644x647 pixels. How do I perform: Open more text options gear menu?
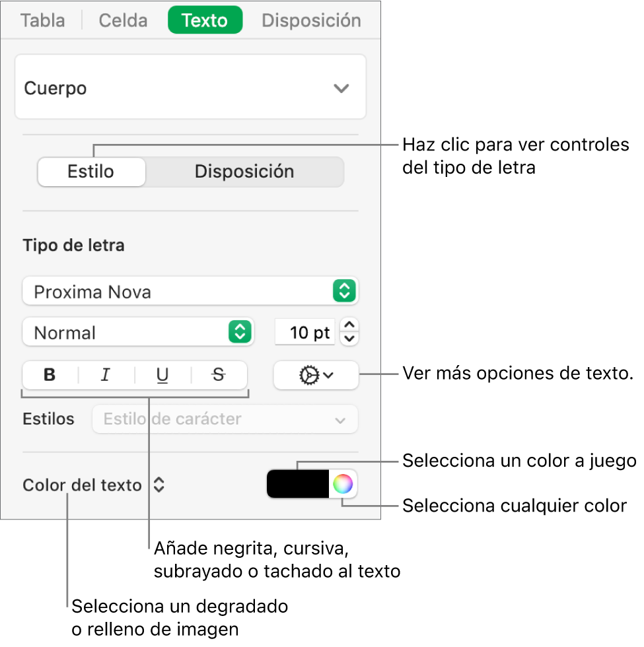pos(316,375)
